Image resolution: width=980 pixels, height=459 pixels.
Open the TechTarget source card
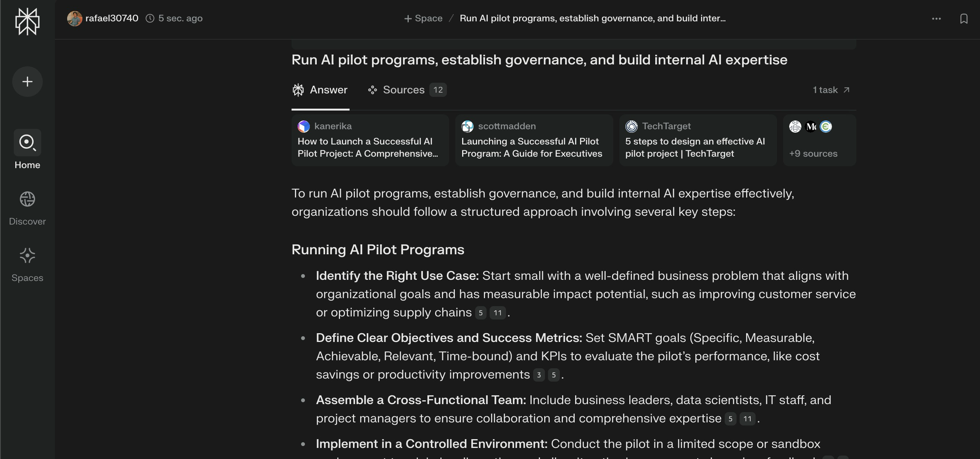click(x=698, y=140)
